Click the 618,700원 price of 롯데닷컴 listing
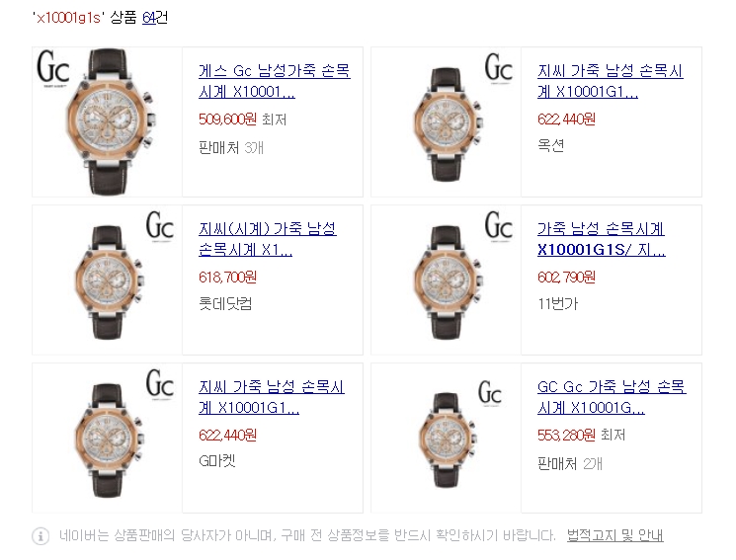Image resolution: width=736 pixels, height=560 pixels. [x=227, y=278]
